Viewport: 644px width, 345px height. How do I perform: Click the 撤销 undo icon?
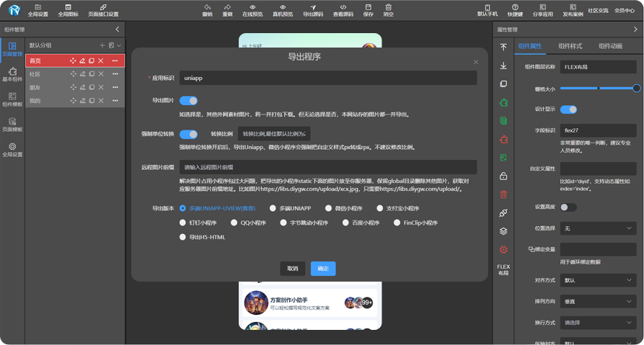click(x=208, y=8)
